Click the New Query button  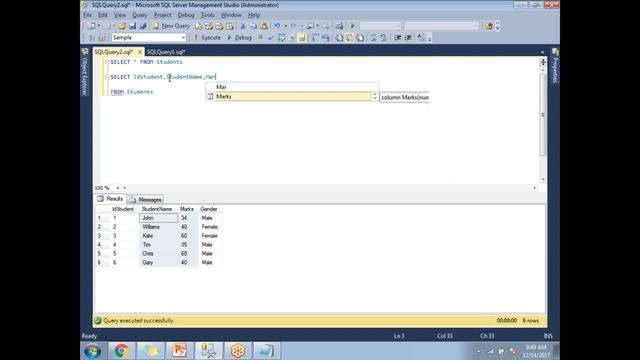pos(171,26)
